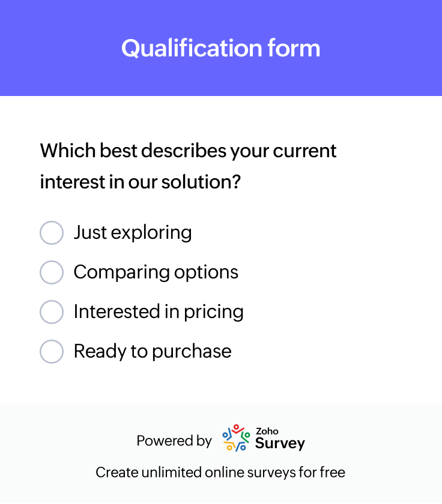Click the Zoho wordmark above Survey text

point(267,431)
